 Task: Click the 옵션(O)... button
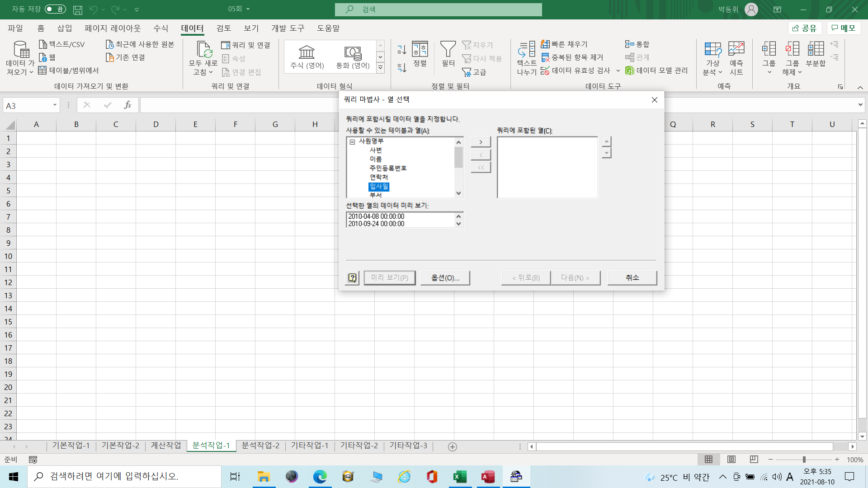pos(445,278)
